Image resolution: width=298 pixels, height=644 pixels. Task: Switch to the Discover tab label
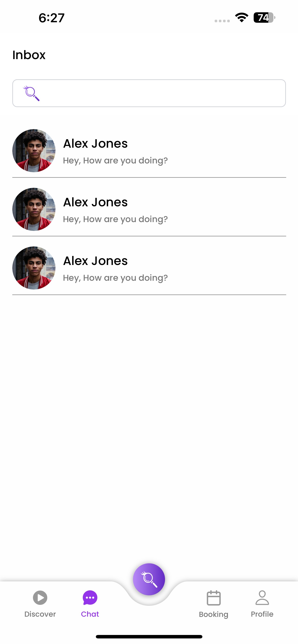40,614
